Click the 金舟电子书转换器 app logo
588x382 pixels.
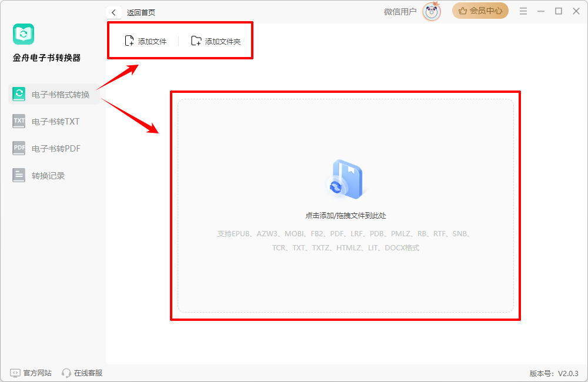[x=24, y=34]
